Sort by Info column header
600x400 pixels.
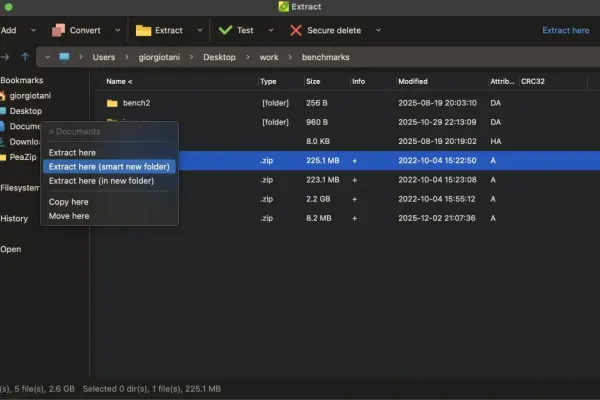click(359, 82)
